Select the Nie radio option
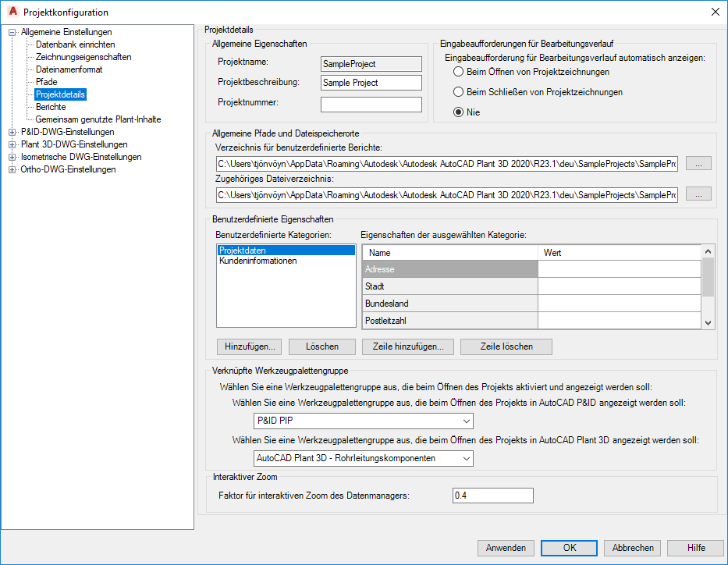728x565 pixels. point(458,112)
